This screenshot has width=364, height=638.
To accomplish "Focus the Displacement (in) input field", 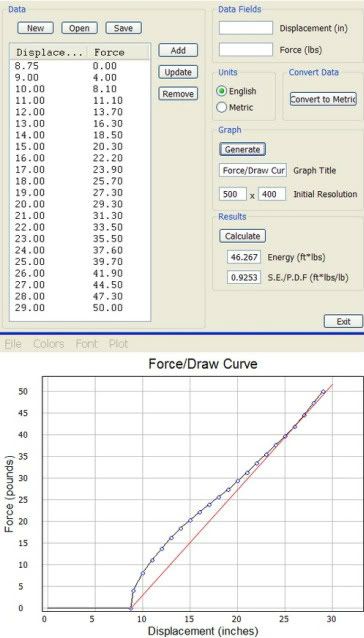I will [x=246, y=28].
